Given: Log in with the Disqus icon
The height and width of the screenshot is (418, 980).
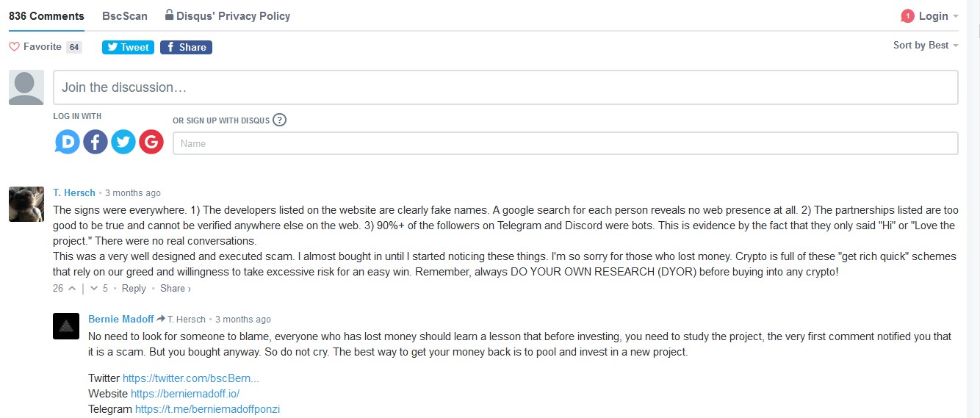Looking at the screenshot, I should pyautogui.click(x=67, y=142).
